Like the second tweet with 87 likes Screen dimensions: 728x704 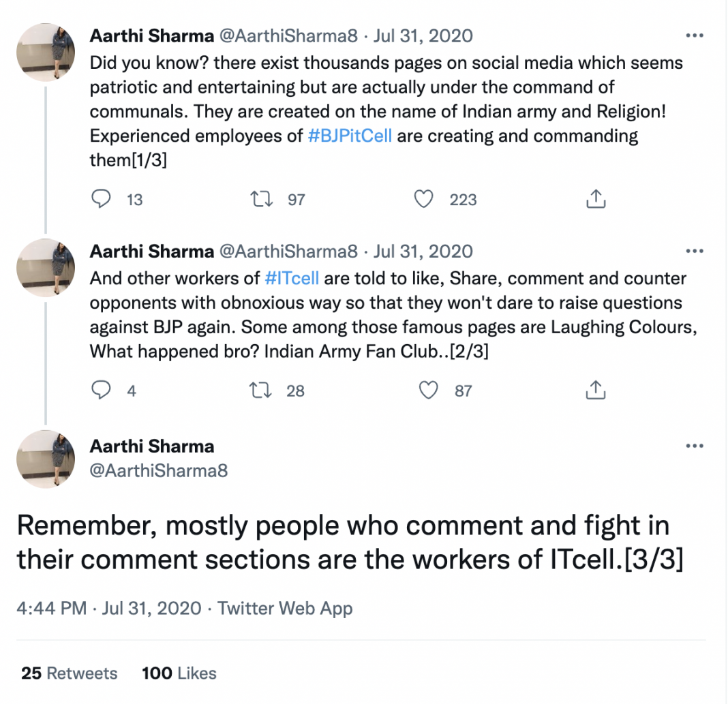pyautogui.click(x=428, y=391)
